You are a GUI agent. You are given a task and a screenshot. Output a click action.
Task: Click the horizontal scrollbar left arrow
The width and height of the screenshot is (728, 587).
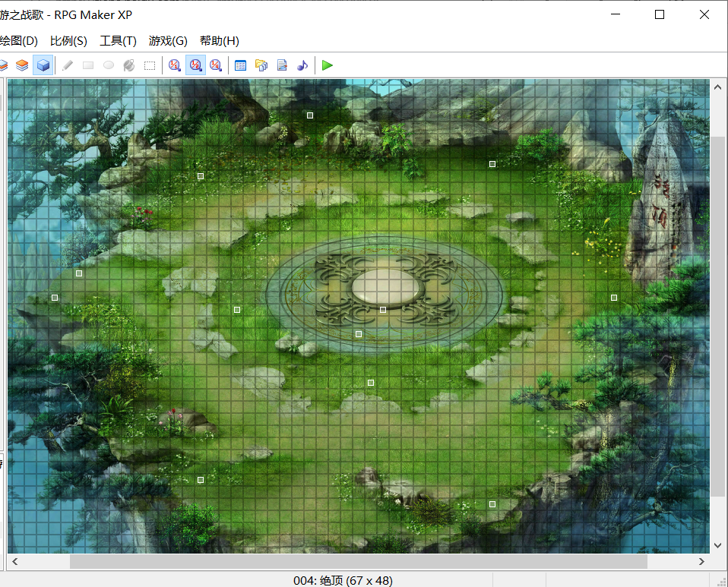(15, 561)
